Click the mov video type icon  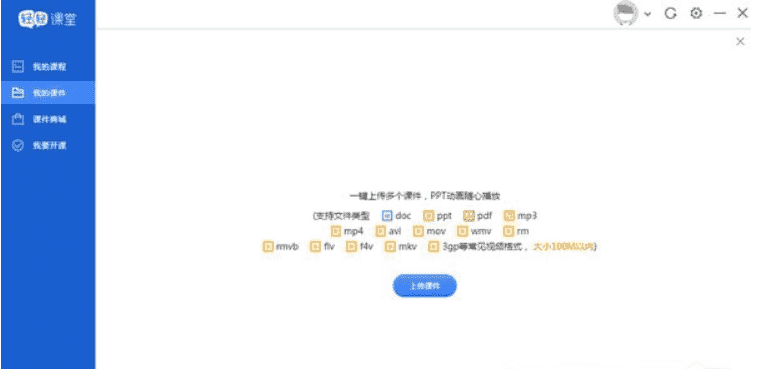418,231
